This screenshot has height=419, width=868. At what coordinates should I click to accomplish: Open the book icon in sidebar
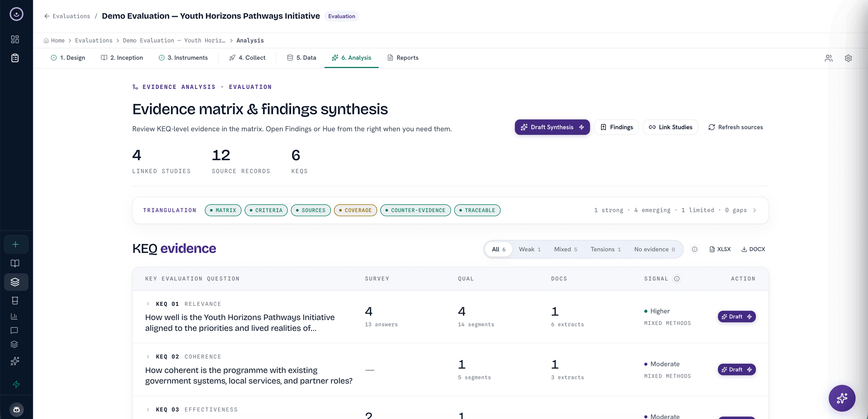pos(15,263)
